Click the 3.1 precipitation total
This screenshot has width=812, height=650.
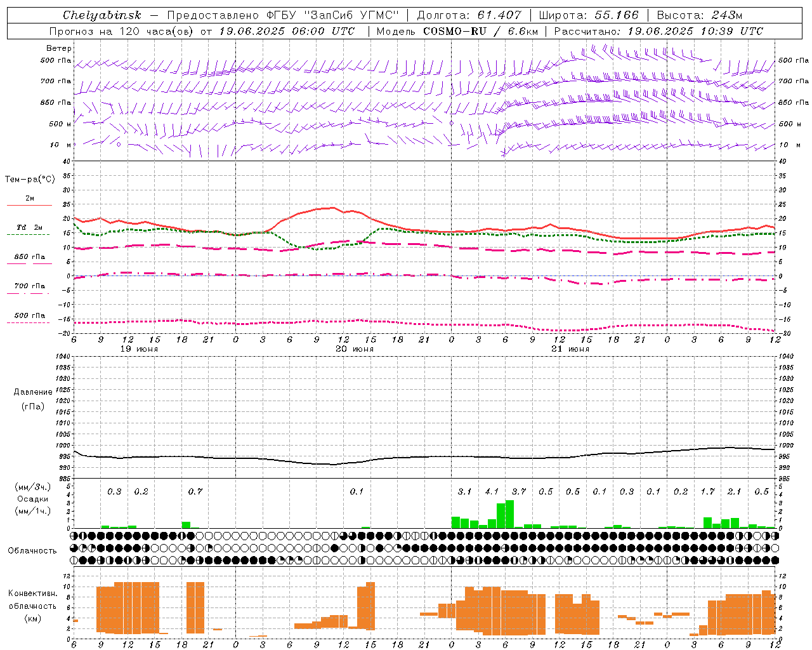click(464, 491)
